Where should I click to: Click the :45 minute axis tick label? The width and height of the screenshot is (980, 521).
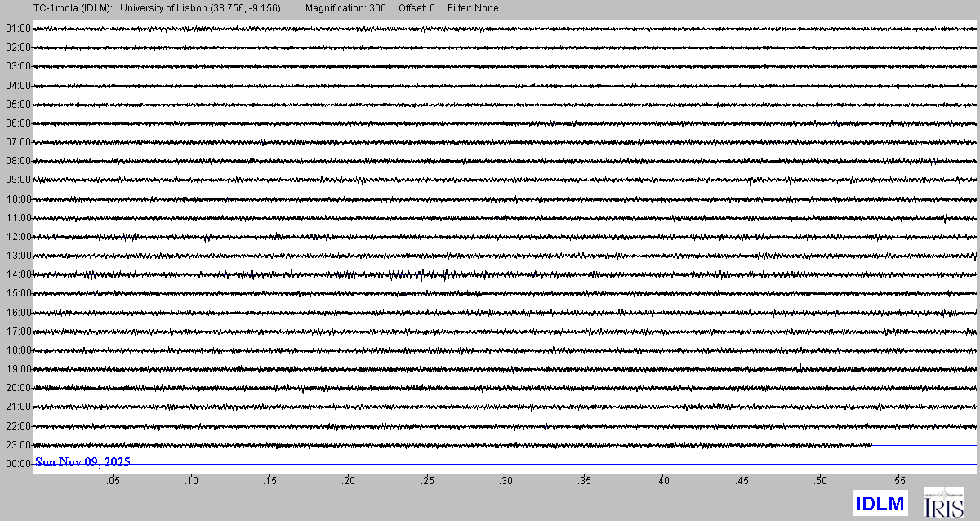742,481
